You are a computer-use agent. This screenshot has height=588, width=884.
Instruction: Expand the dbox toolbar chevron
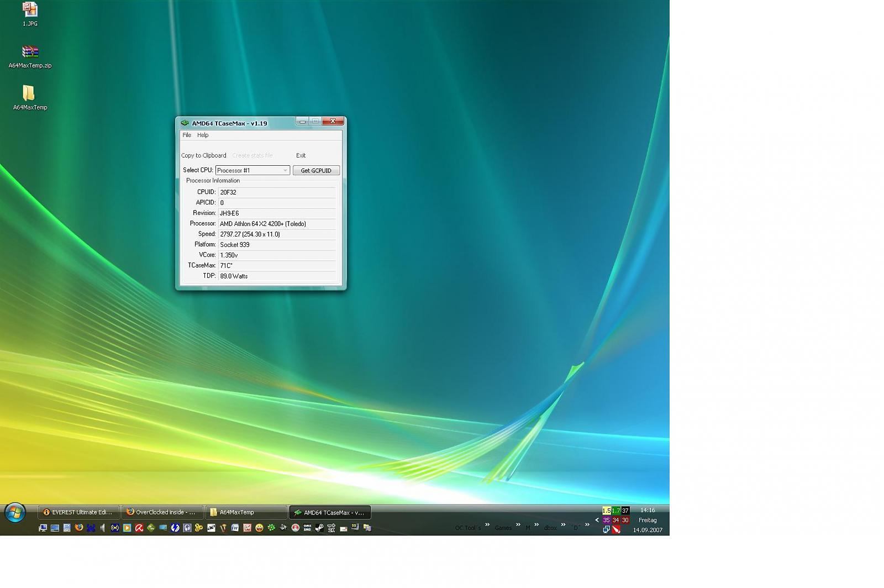coord(564,524)
